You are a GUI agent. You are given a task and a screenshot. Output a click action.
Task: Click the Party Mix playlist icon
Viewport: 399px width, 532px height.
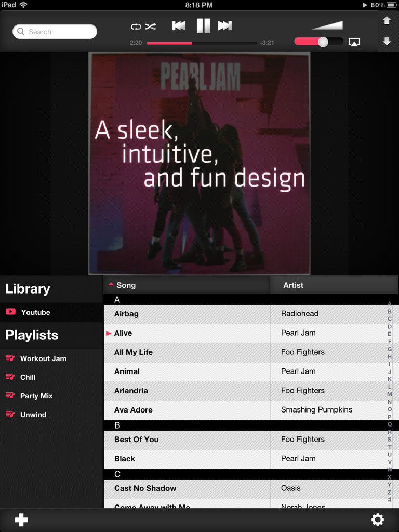[x=10, y=395]
